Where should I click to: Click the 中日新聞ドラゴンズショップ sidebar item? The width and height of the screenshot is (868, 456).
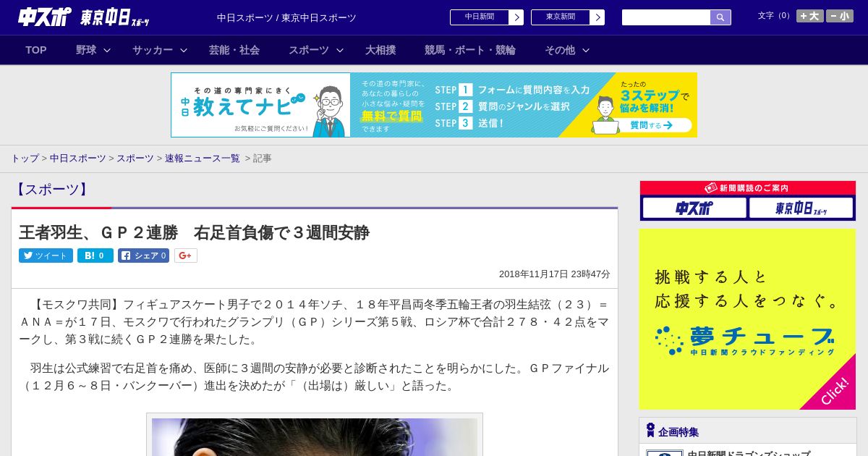click(x=749, y=453)
